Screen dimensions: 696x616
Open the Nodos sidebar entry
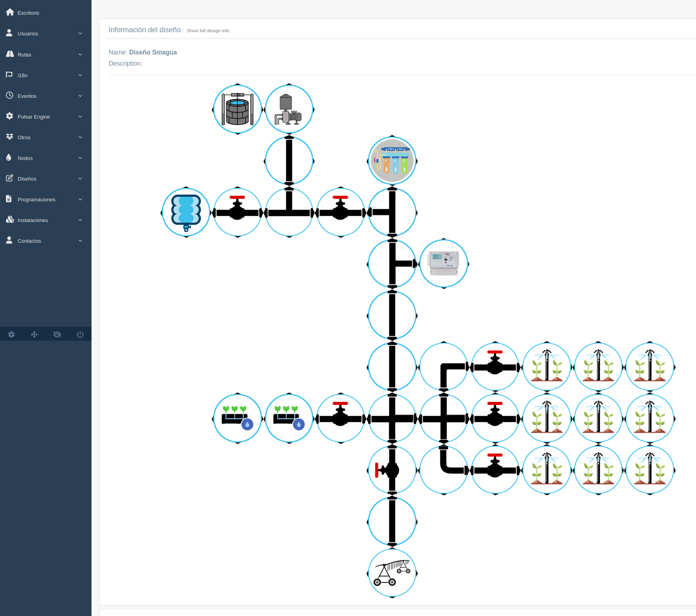[25, 158]
